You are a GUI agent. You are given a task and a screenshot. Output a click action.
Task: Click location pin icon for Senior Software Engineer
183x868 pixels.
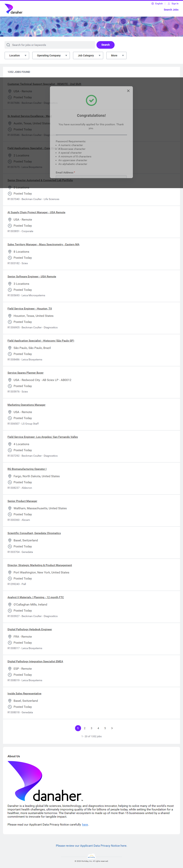10,284
